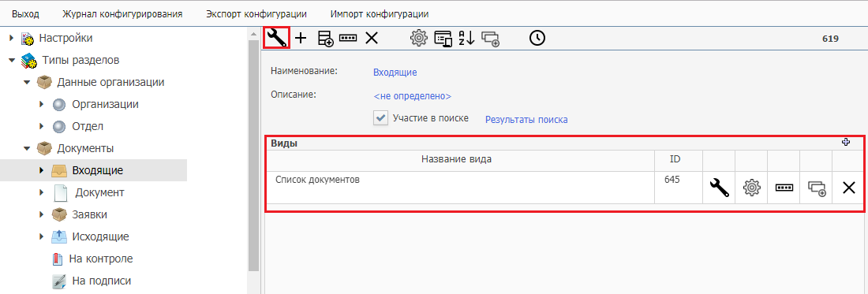Screen dimensions: 868x294
Task: Click the Типы разделов books icon
Action: pos(28,60)
